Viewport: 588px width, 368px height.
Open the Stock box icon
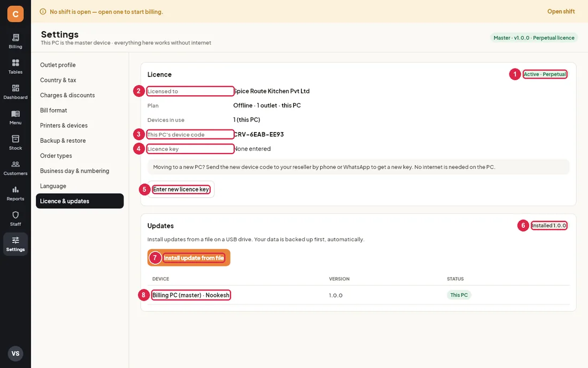point(16,139)
